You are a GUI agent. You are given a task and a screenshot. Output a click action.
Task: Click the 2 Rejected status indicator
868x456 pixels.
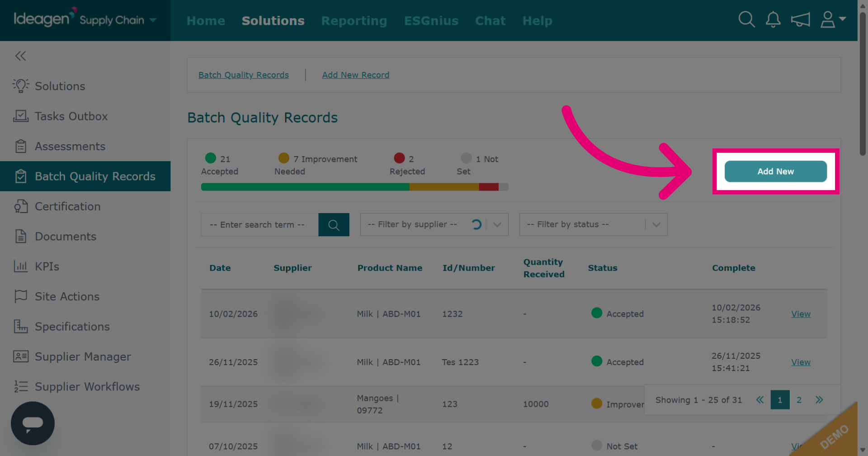coord(407,165)
